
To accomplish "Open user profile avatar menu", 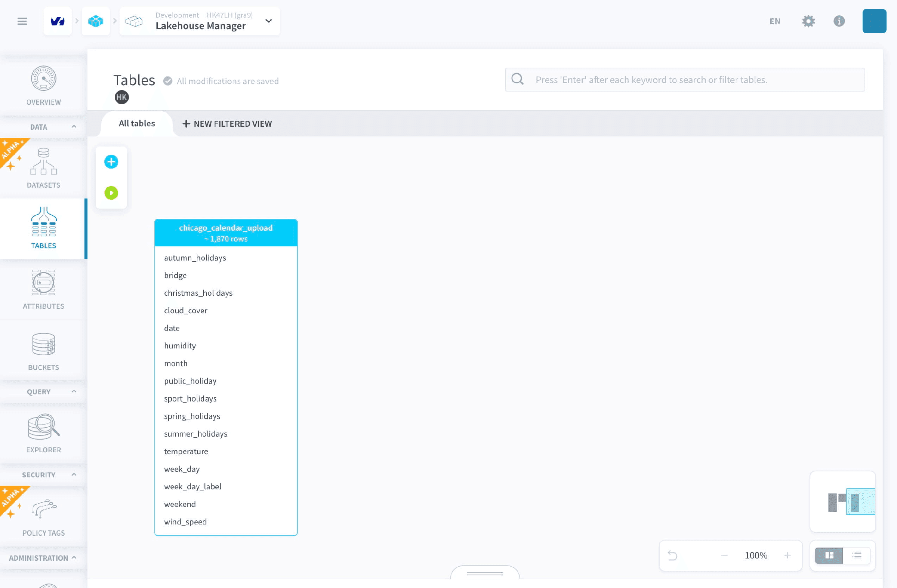I will (874, 21).
